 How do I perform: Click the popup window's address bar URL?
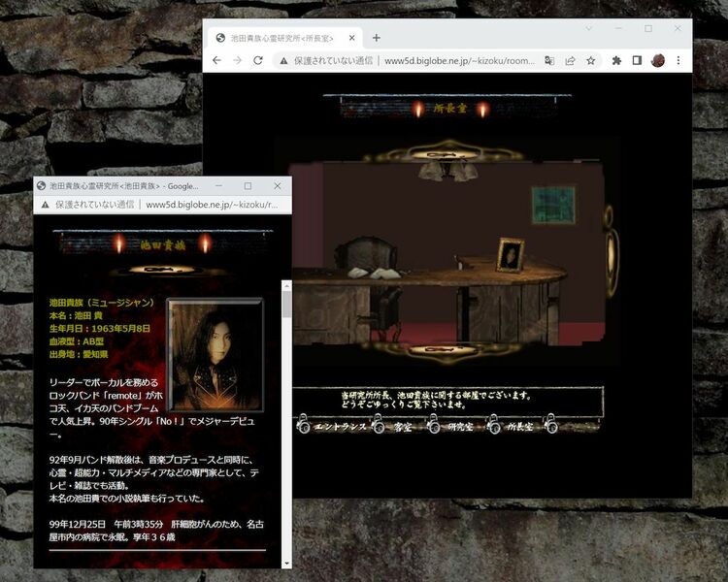click(x=212, y=205)
